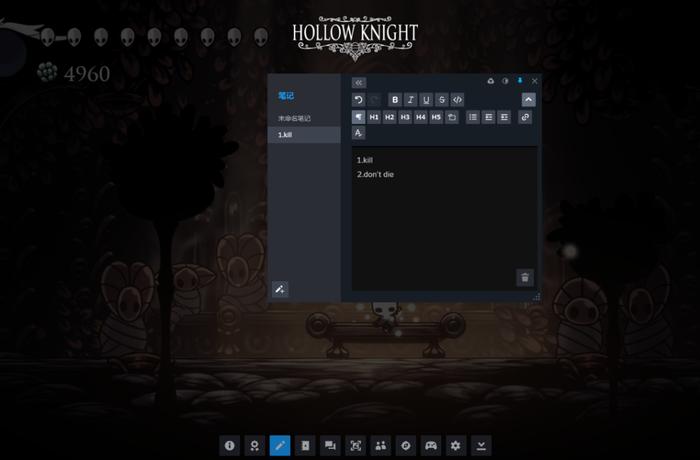The width and height of the screenshot is (700, 460).
Task: Open the game overview info panel
Action: click(x=229, y=445)
